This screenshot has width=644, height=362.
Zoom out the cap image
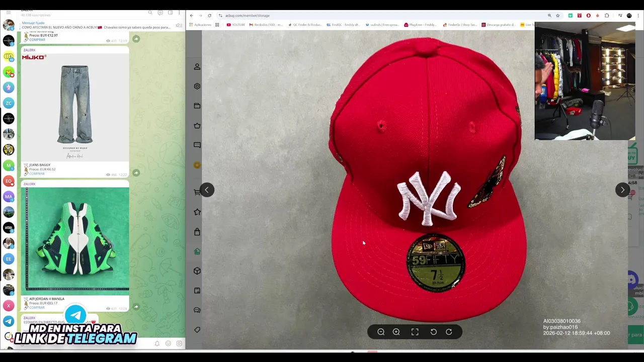tap(381, 332)
